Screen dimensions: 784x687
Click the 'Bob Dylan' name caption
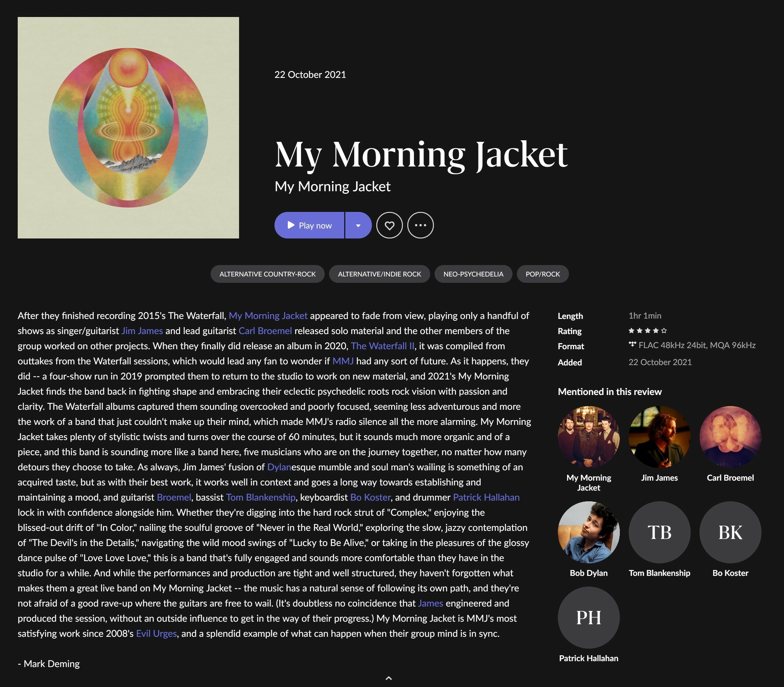[588, 573]
